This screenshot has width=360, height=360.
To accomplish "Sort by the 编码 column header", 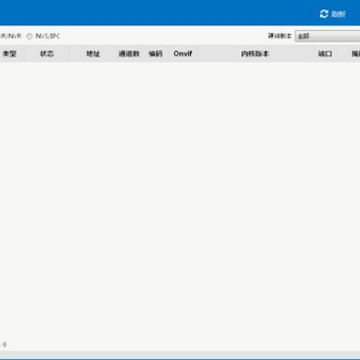I will point(156,54).
